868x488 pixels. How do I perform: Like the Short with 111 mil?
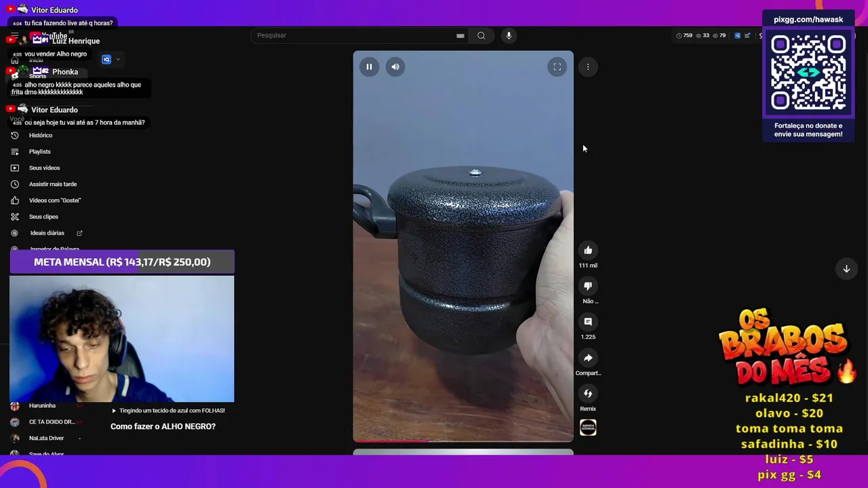pyautogui.click(x=588, y=250)
